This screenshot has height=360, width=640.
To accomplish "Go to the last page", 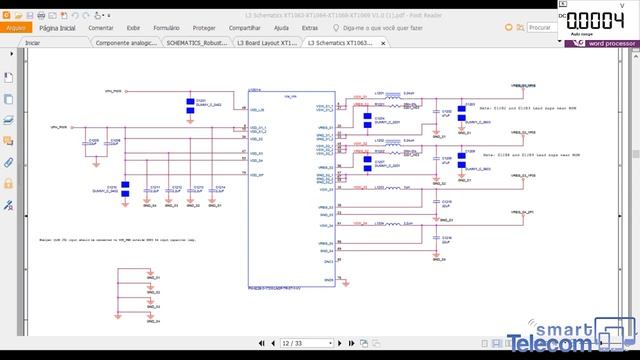I will tap(351, 344).
